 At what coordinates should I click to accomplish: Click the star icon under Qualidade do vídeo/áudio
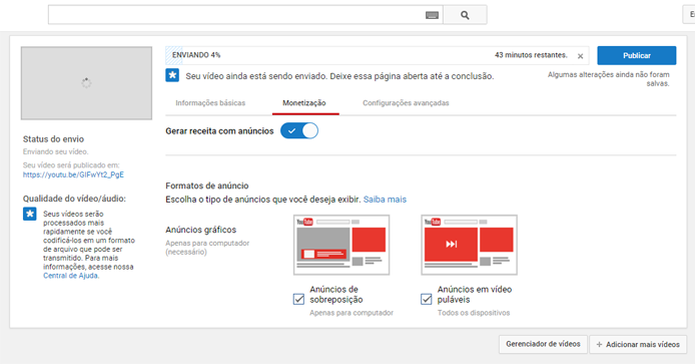pyautogui.click(x=30, y=214)
